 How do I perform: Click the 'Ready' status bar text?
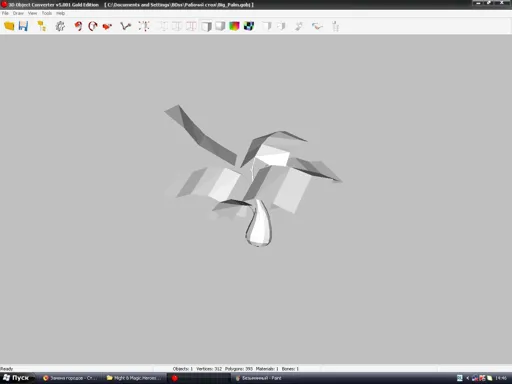7,369
